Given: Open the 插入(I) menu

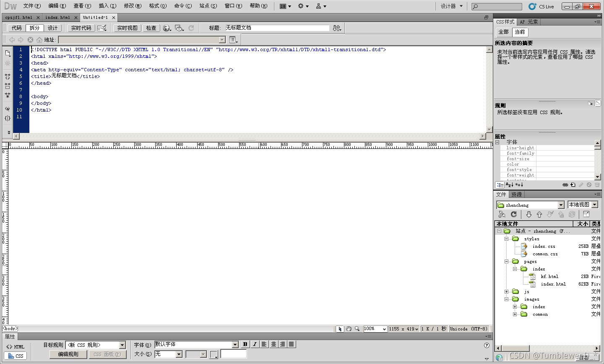Looking at the screenshot, I should (107, 6).
